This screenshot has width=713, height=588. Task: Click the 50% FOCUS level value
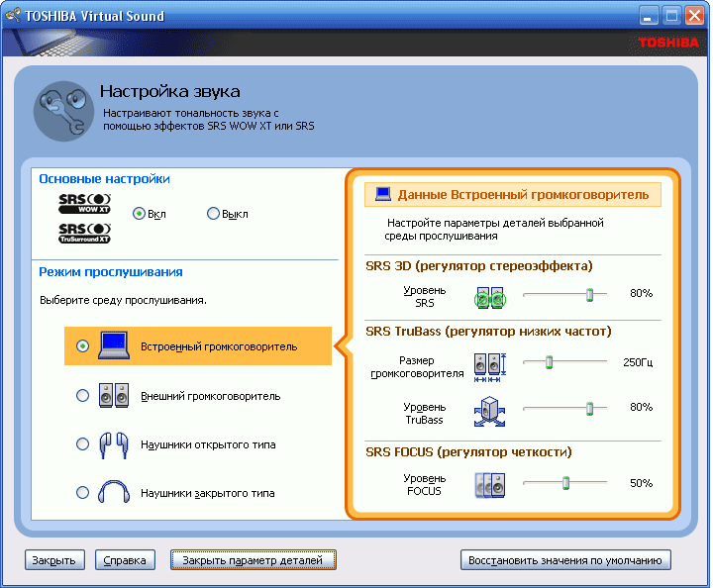(641, 483)
